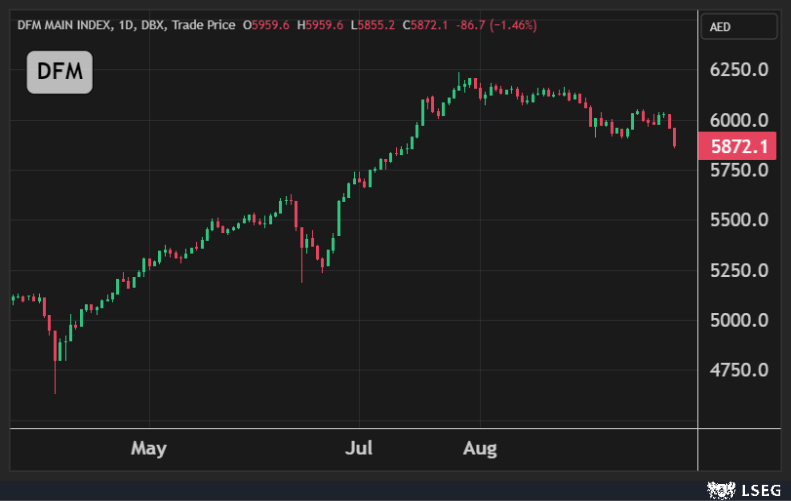
Task: Click the DFM MAIN INDEX title
Action: (65, 25)
